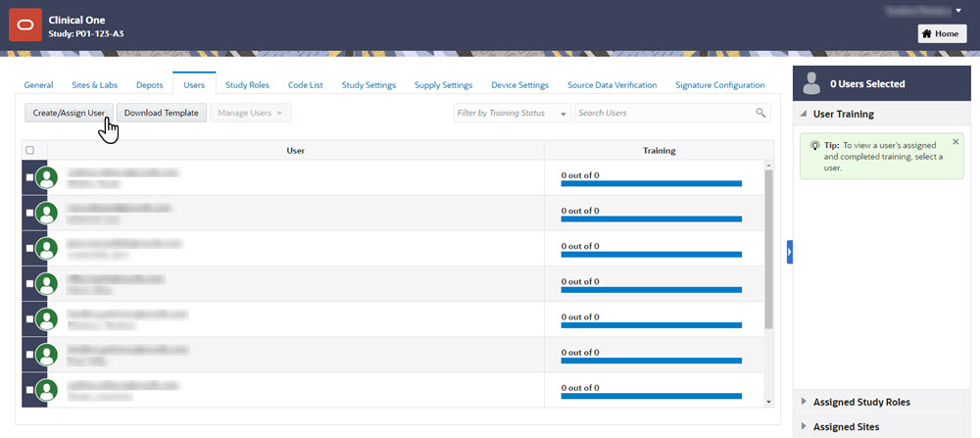Click the lightbulb Tip icon
980x438 pixels.
815,145
